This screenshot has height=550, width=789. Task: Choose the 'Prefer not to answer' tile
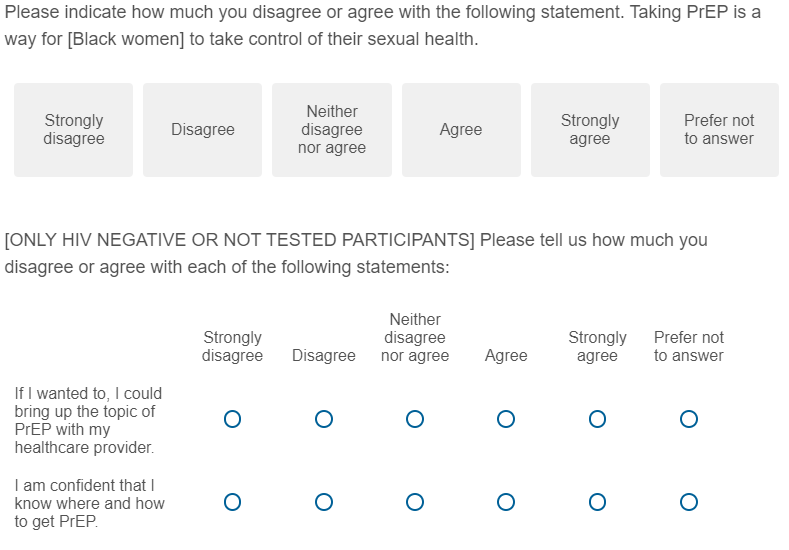(719, 130)
